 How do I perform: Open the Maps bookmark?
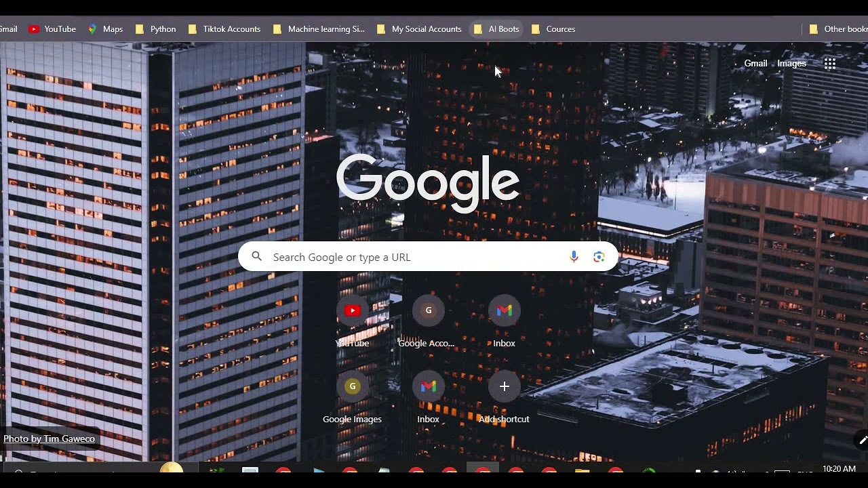[x=105, y=29]
